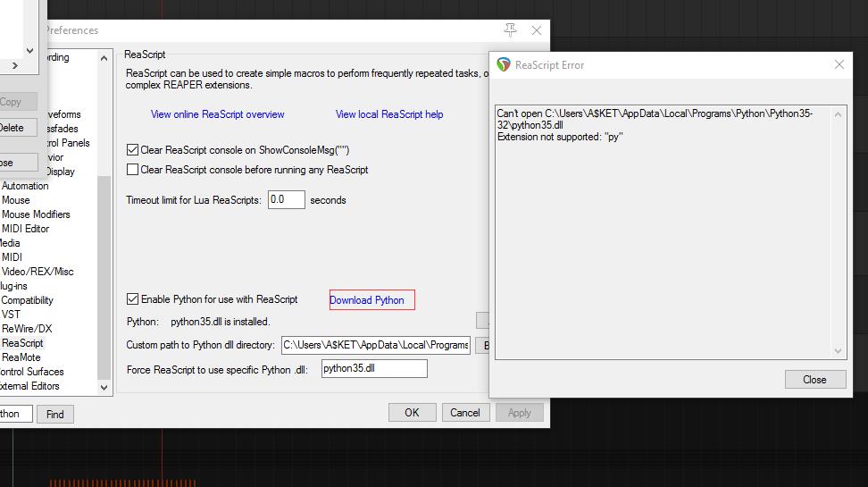Click the Copy button in the background window
Image resolution: width=868 pixels, height=487 pixels.
pyautogui.click(x=18, y=102)
